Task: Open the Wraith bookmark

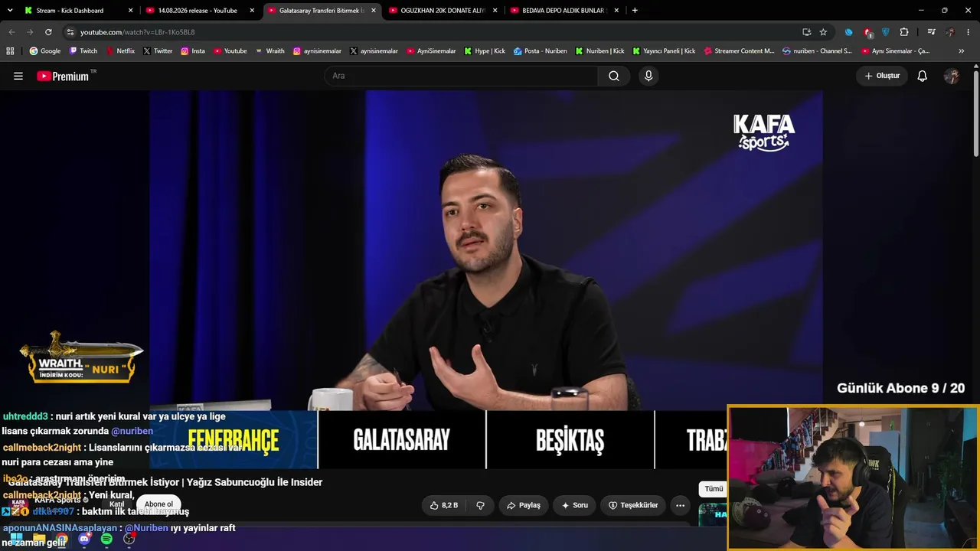Action: (269, 51)
